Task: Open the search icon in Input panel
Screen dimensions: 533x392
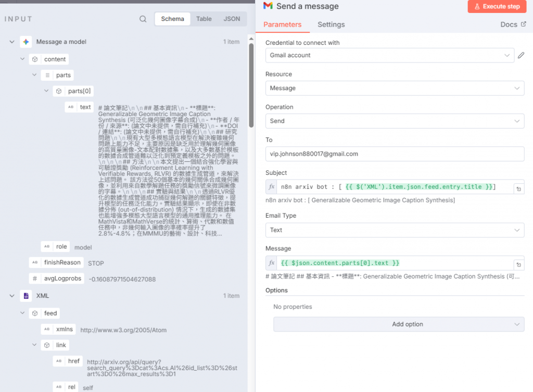Action: point(143,19)
